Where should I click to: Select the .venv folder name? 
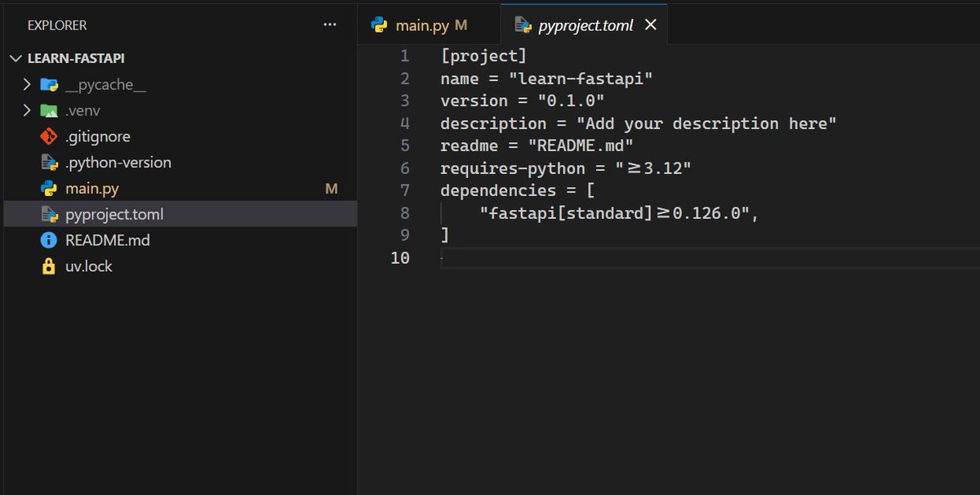[82, 110]
